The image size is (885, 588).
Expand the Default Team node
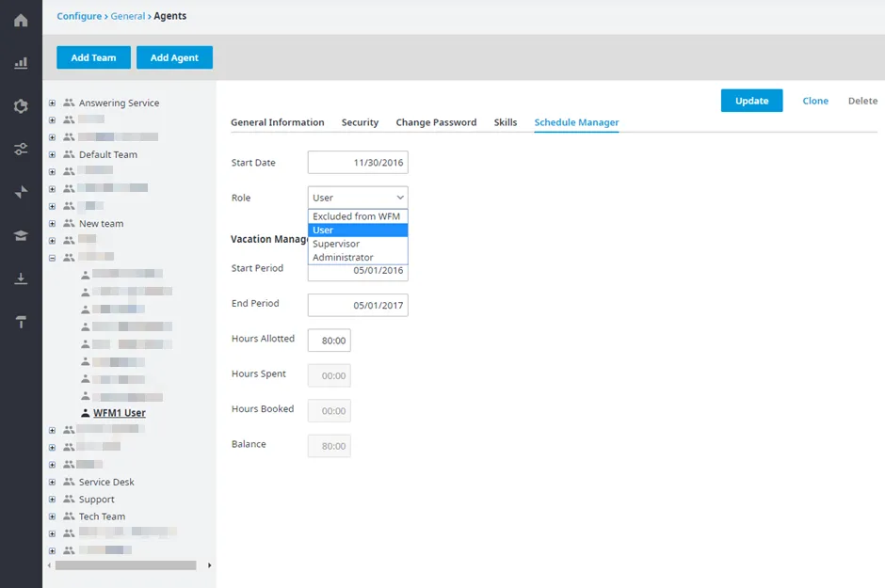(52, 154)
